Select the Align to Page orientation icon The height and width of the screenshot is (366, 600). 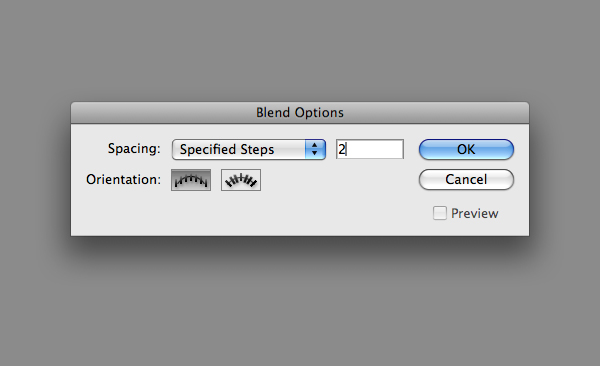click(x=191, y=180)
